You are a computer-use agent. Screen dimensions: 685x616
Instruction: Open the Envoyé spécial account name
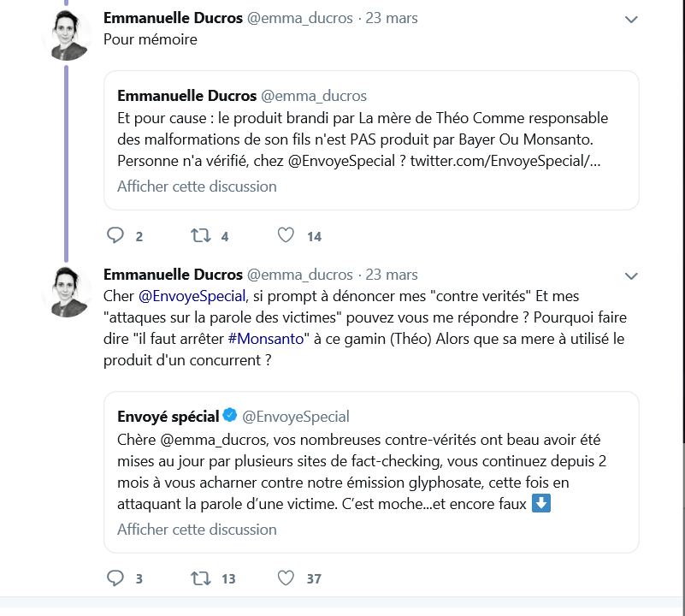point(168,417)
